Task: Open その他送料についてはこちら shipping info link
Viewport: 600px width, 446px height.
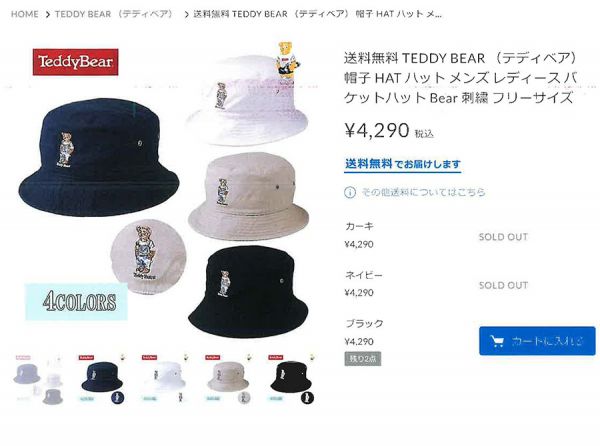Action: (424, 192)
